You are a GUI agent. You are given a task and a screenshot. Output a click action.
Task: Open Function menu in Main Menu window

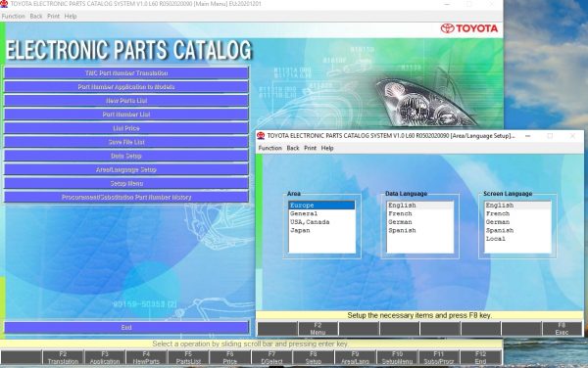(13, 16)
